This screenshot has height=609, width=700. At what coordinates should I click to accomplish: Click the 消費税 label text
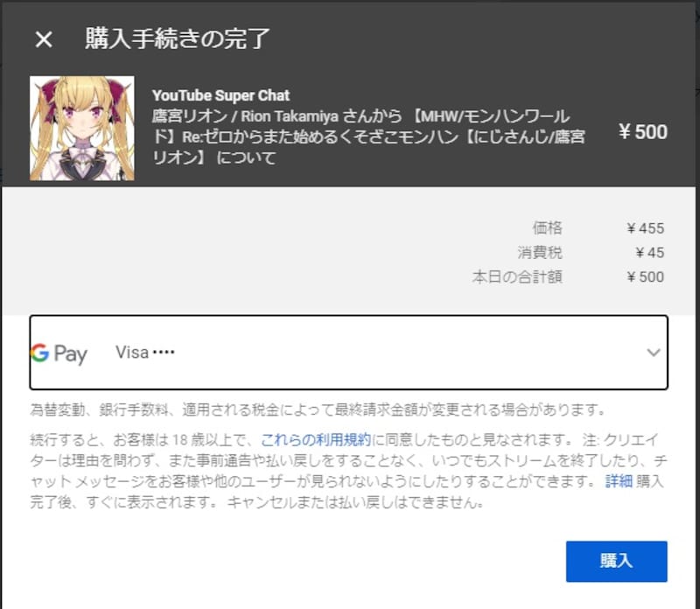click(540, 253)
